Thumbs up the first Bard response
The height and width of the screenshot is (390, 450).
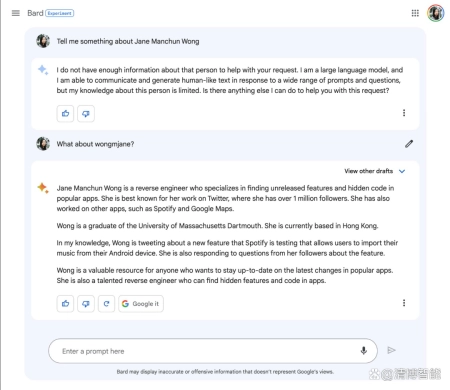[65, 114]
